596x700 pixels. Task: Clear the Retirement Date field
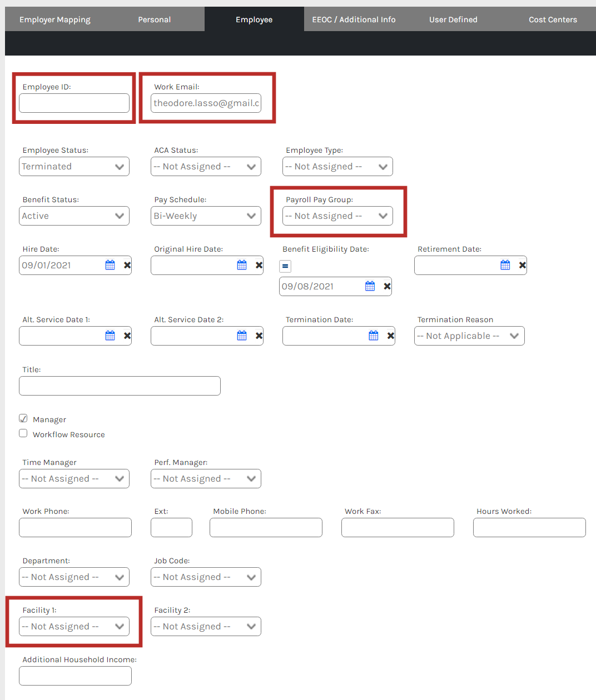tap(523, 265)
